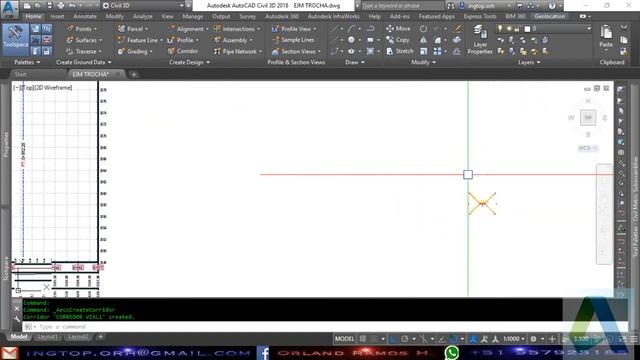The width and height of the screenshot is (640, 360).
Task: Switch to the Survey ribbon tab
Action: click(x=247, y=17)
